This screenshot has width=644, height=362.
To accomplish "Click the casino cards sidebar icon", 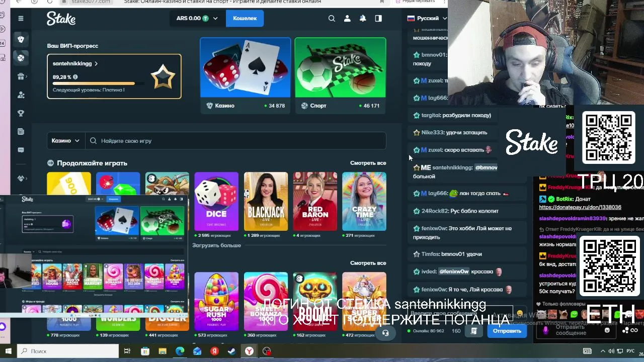I will (x=21, y=39).
